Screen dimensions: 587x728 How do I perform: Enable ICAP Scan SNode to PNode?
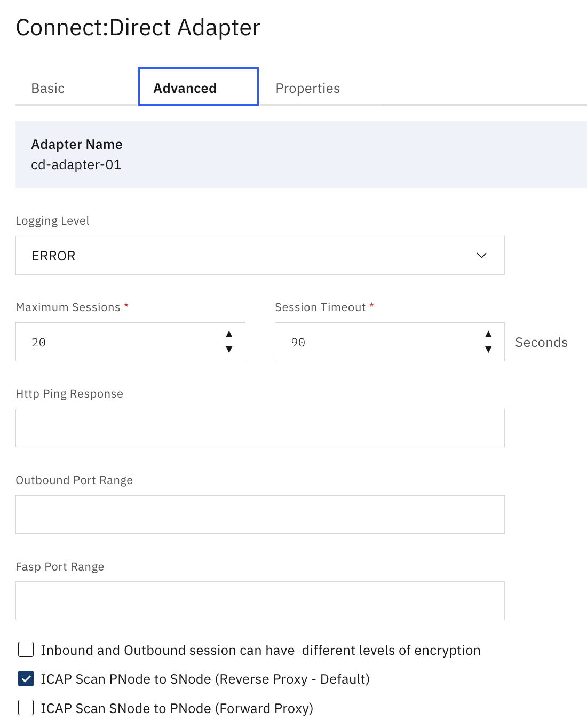(26, 708)
